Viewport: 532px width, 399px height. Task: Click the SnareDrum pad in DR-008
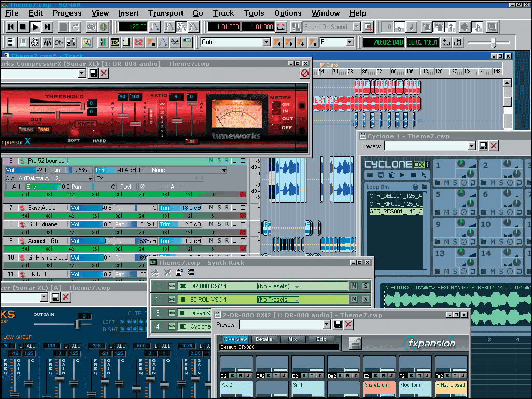tap(379, 389)
